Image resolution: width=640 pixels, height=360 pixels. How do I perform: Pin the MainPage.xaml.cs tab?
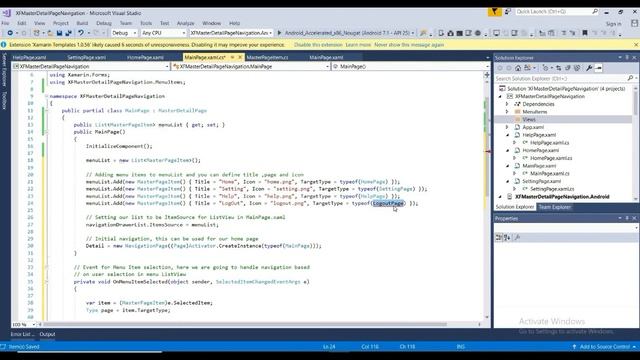tap(232, 58)
